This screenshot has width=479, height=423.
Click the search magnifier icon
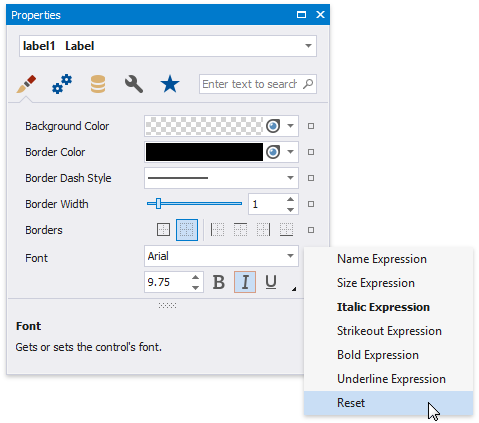click(308, 84)
